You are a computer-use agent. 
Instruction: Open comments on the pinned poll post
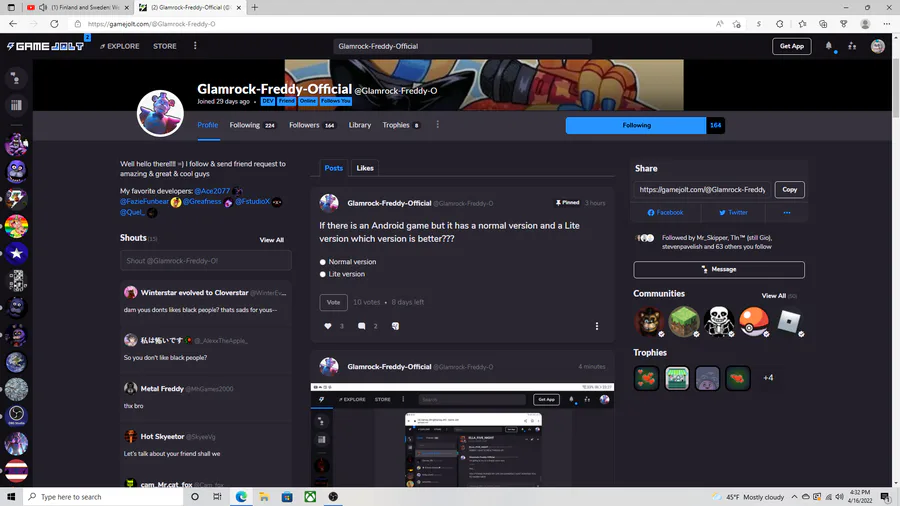tap(362, 326)
